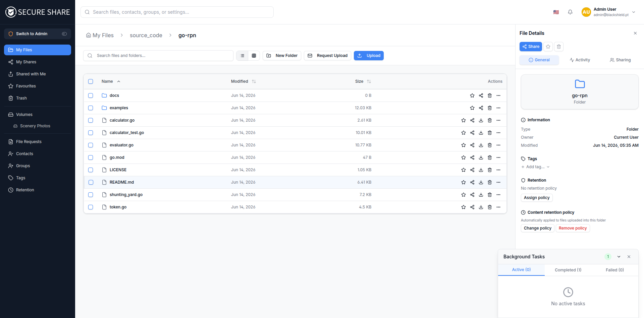The width and height of the screenshot is (644, 318).
Task: Delete go-rpn folder from File Details panel
Action: click(559, 47)
